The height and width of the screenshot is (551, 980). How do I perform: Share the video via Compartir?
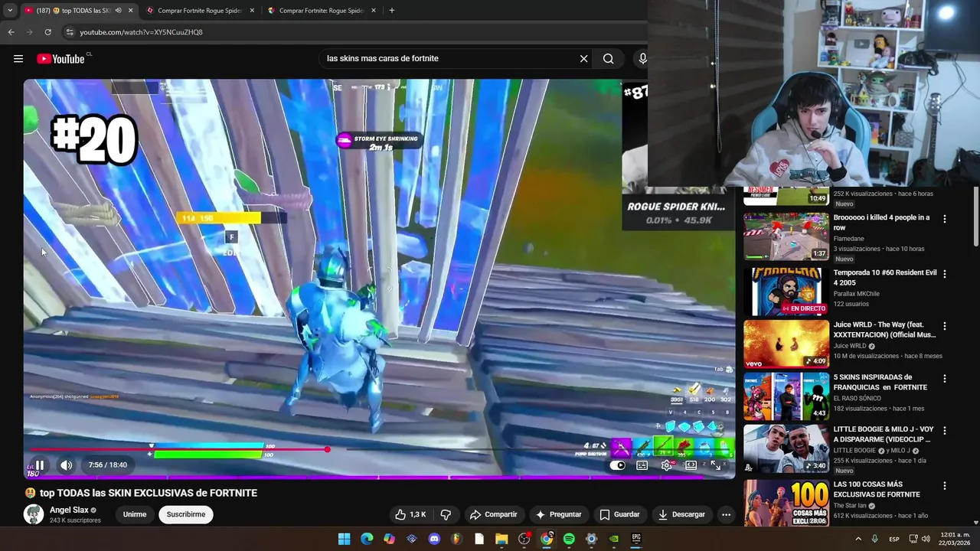(493, 514)
